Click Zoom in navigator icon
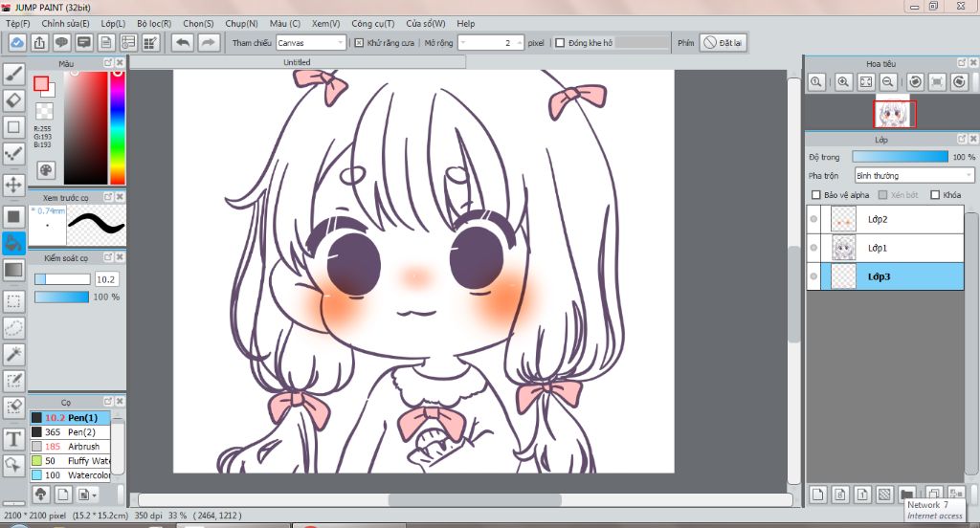The height and width of the screenshot is (528, 980). click(843, 82)
